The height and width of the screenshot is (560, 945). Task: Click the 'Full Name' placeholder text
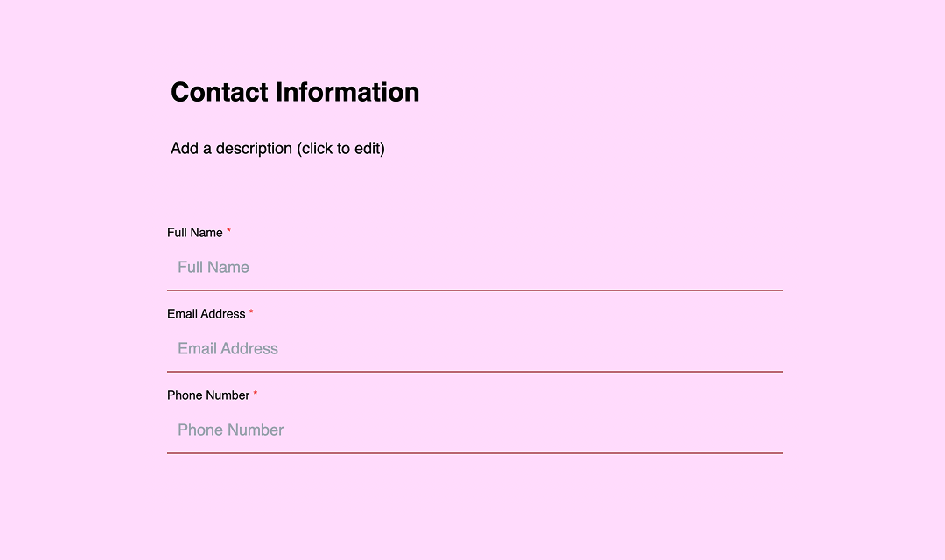(x=213, y=268)
